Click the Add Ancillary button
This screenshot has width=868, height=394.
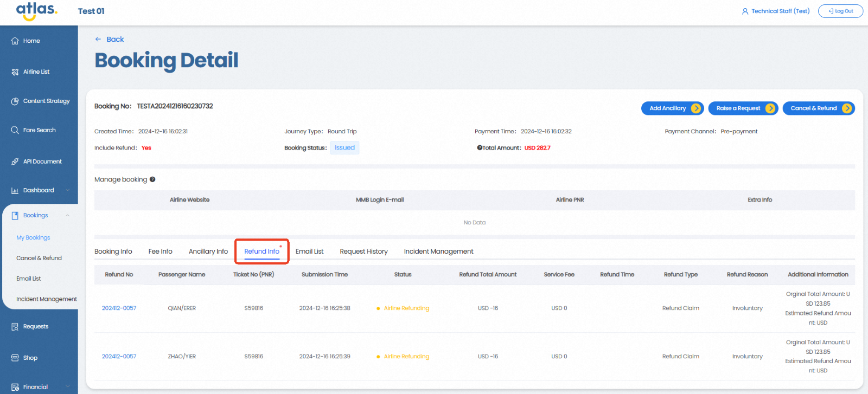[x=672, y=108]
